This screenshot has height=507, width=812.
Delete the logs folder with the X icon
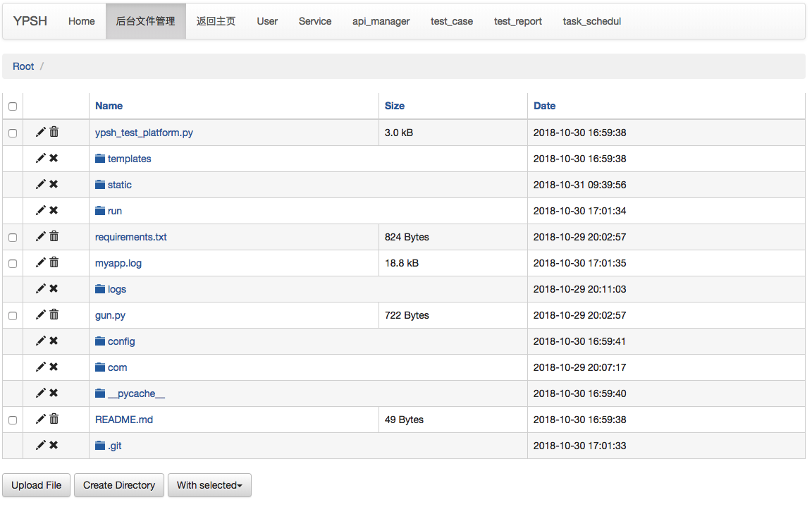pyautogui.click(x=54, y=288)
